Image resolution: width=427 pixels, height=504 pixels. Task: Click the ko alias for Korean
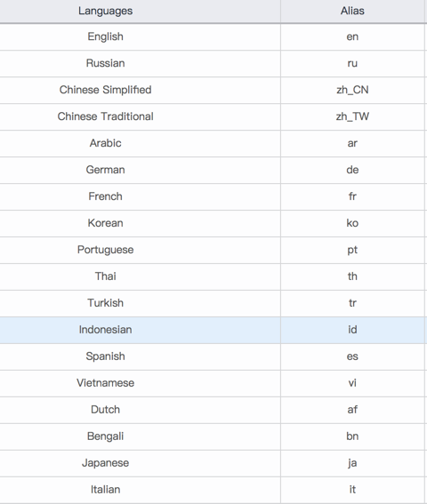(352, 223)
